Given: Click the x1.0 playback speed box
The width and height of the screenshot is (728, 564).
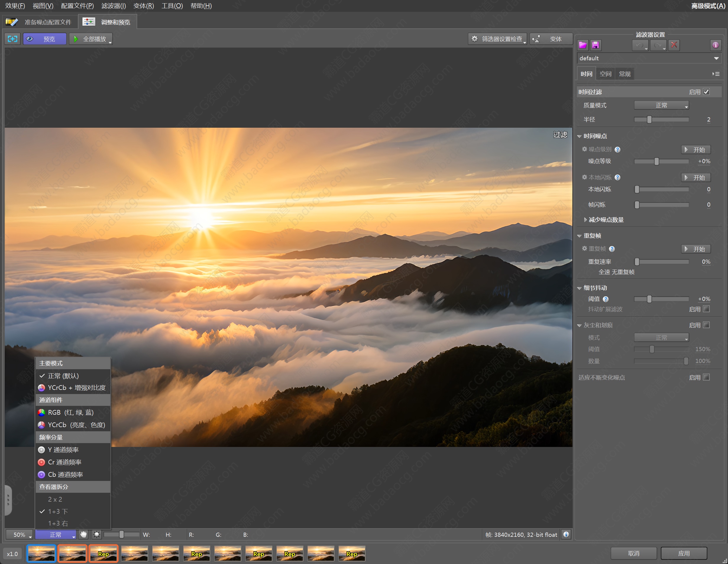Looking at the screenshot, I should pos(12,554).
